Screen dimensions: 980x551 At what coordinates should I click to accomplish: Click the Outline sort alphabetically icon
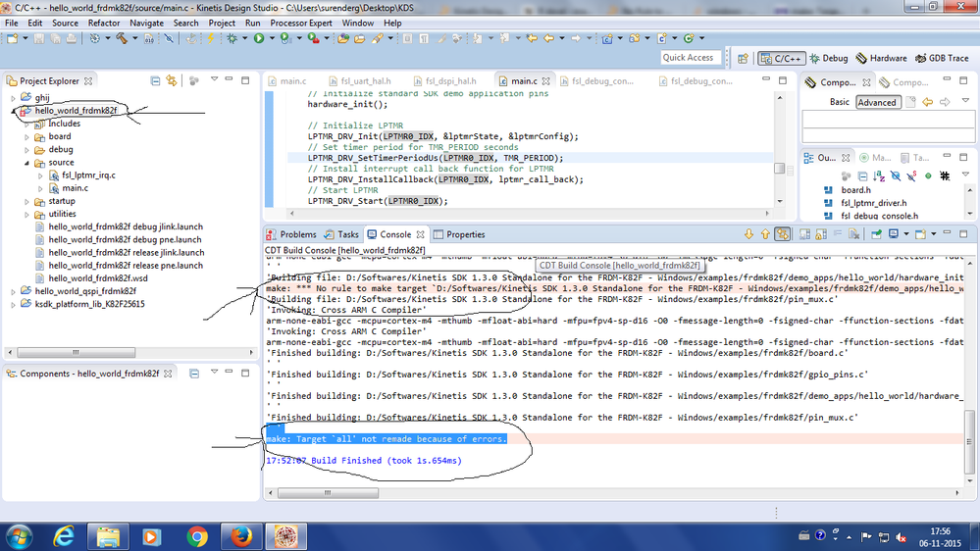click(x=879, y=176)
